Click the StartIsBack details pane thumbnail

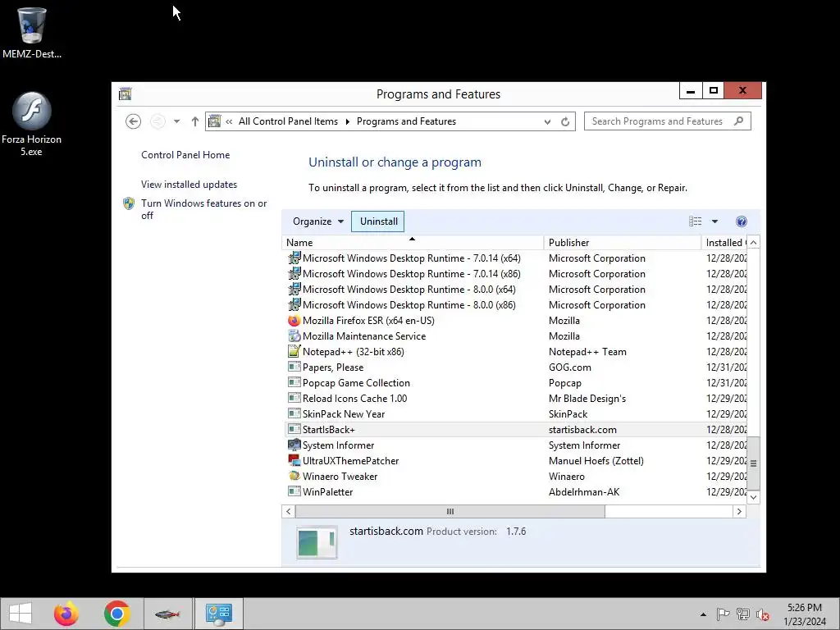317,542
